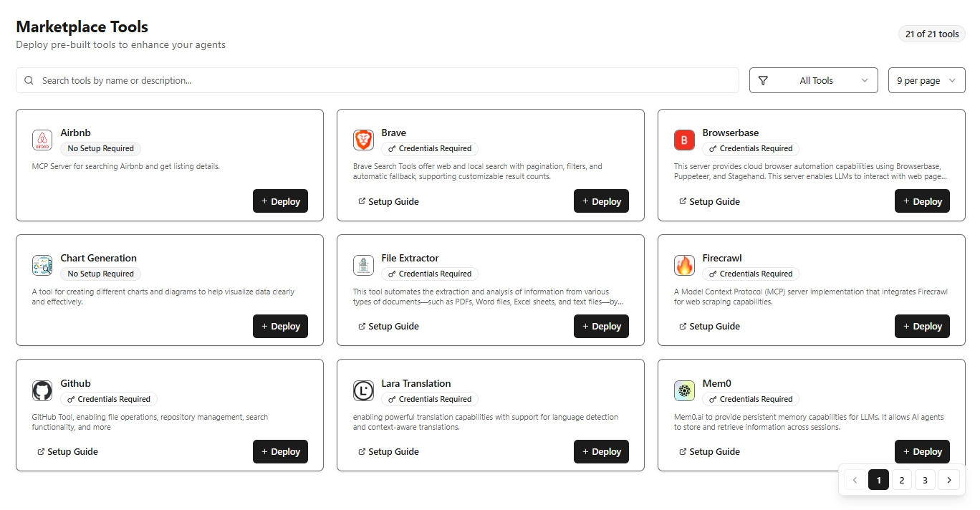The image size is (980, 510).
Task: Click the Github octocat logo
Action: click(42, 390)
